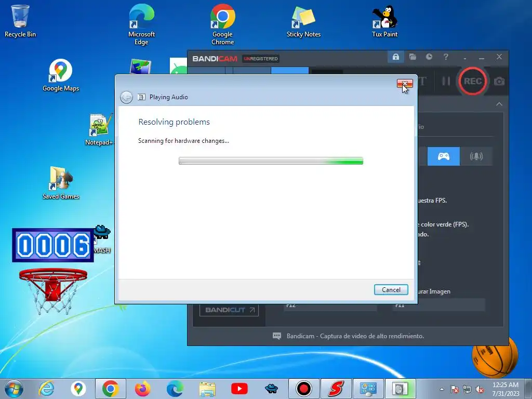
Task: Open volume tray icon with error
Action: tap(479, 389)
